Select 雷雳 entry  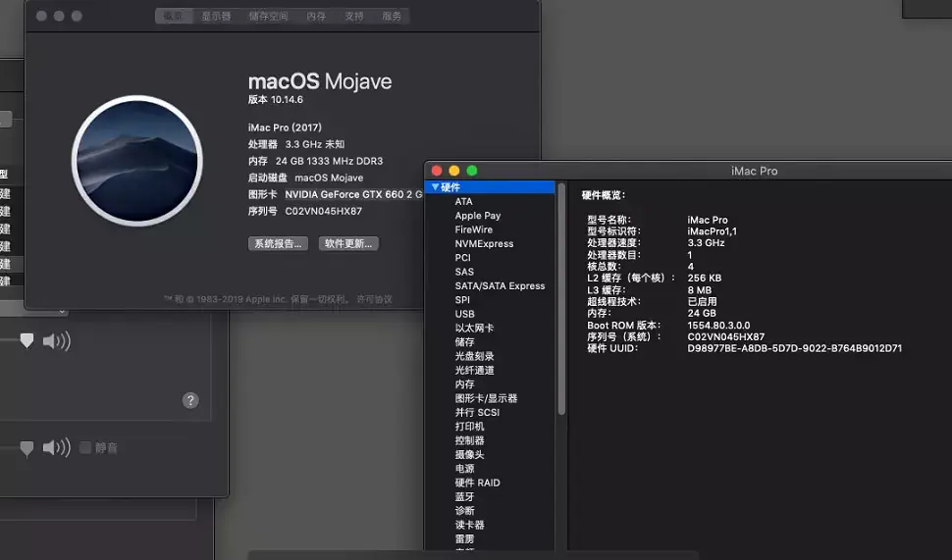tap(464, 538)
